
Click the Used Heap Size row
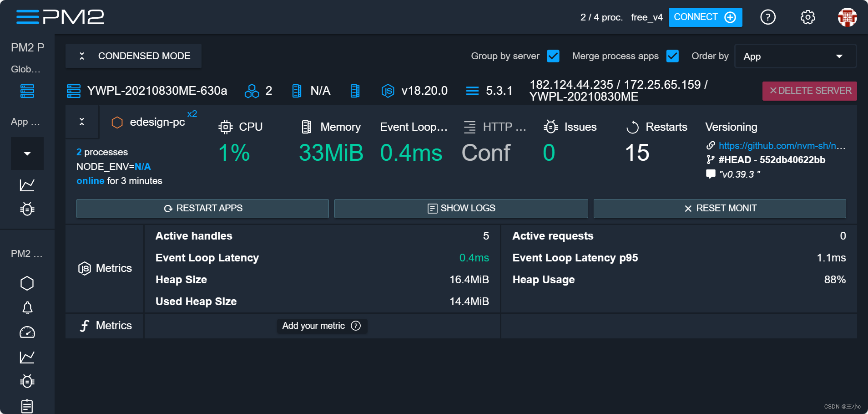point(322,302)
